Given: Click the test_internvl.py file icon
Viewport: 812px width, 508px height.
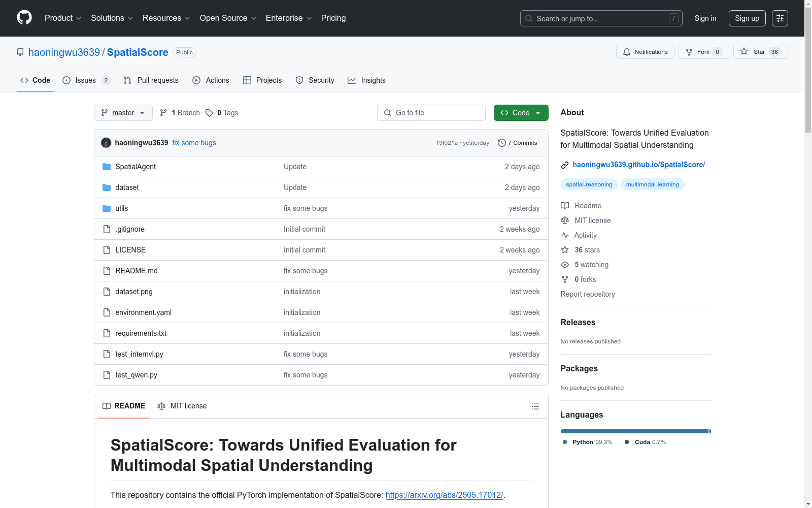Looking at the screenshot, I should [x=107, y=354].
